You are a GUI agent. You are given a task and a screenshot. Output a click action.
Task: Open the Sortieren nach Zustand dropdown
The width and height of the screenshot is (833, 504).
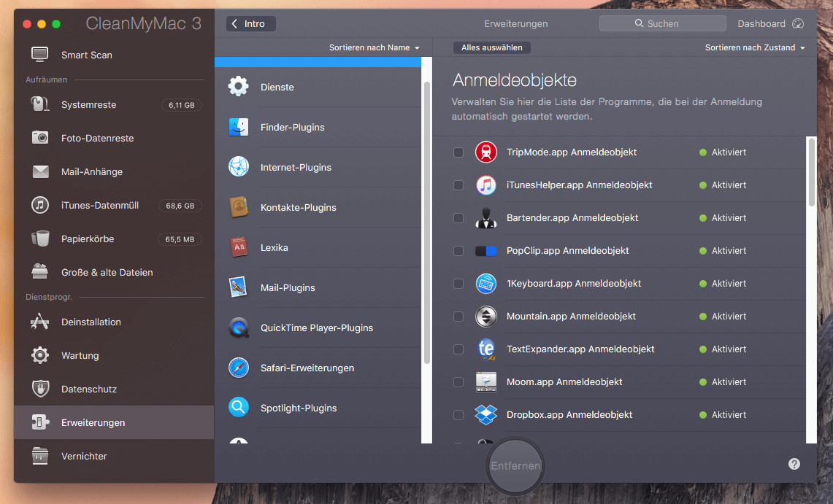[x=755, y=47]
